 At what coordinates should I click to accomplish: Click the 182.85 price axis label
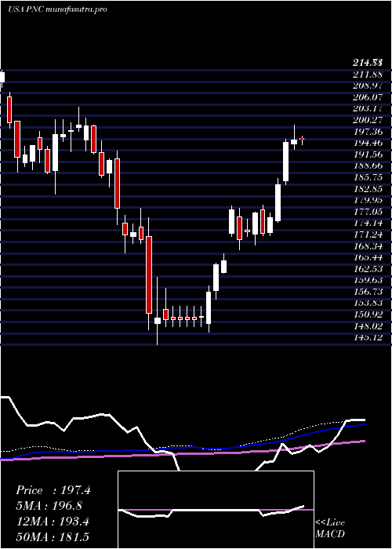(367, 189)
